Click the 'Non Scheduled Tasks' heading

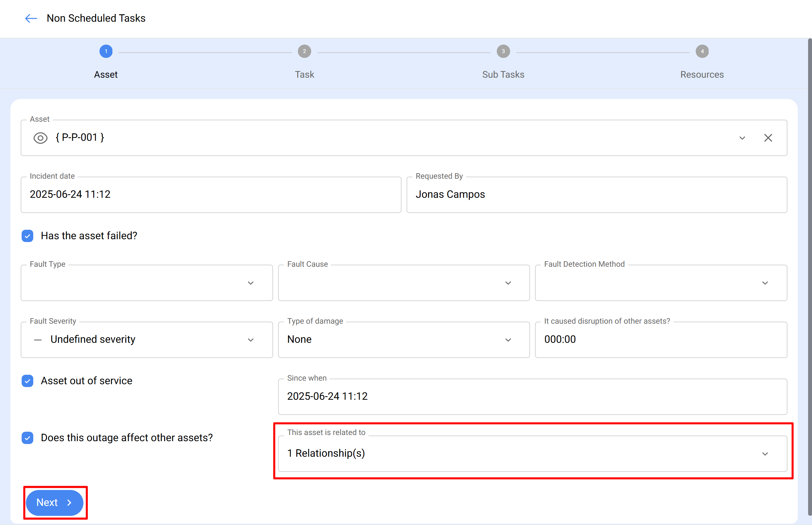point(96,18)
